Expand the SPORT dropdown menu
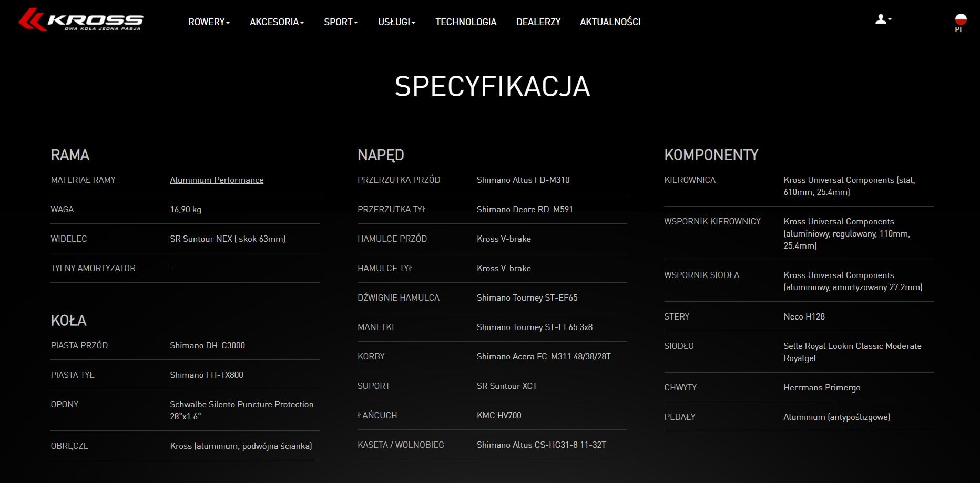 [x=341, y=22]
